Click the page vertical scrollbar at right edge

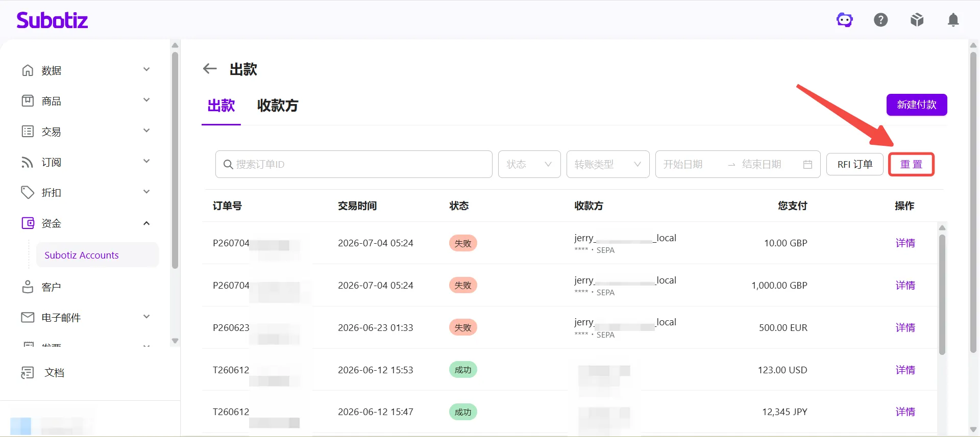pos(973,202)
